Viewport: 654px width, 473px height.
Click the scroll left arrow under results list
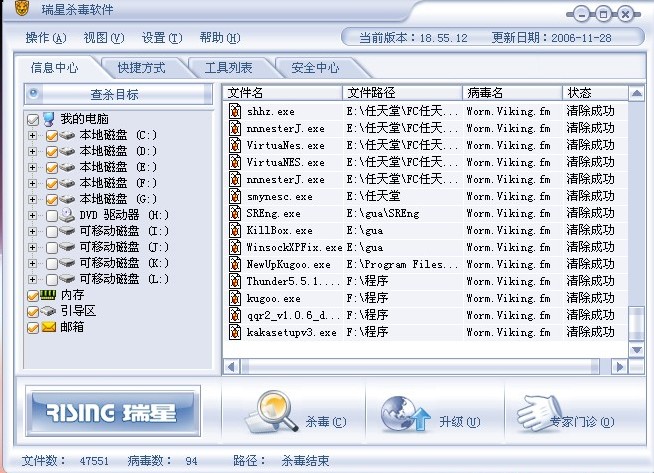(231, 367)
